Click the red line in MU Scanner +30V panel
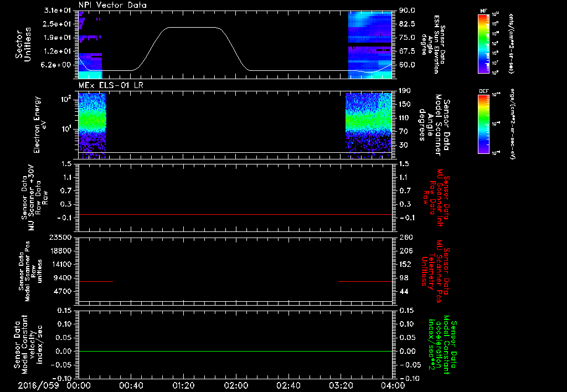The image size is (567, 392). point(235,214)
